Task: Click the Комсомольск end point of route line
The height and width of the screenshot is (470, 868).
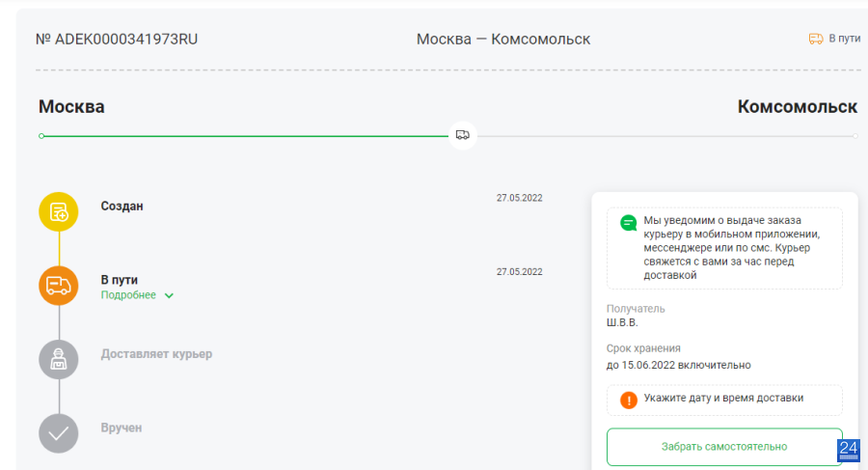Action: (x=855, y=136)
